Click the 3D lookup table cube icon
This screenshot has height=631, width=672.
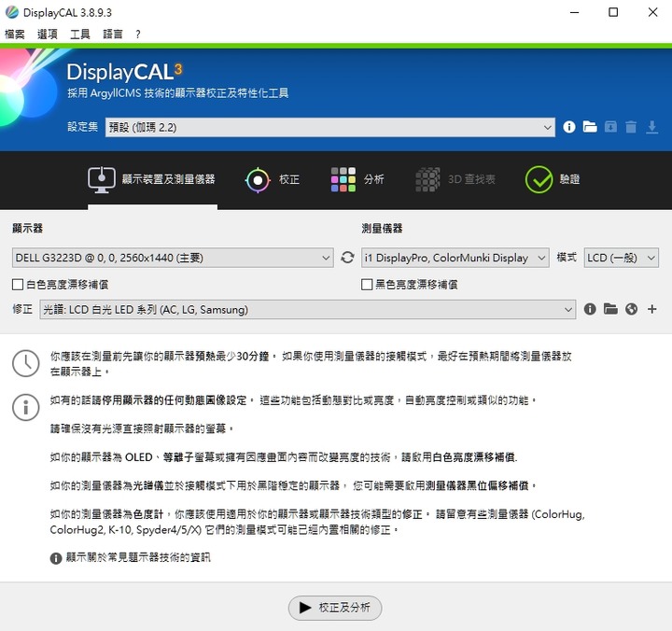click(427, 179)
